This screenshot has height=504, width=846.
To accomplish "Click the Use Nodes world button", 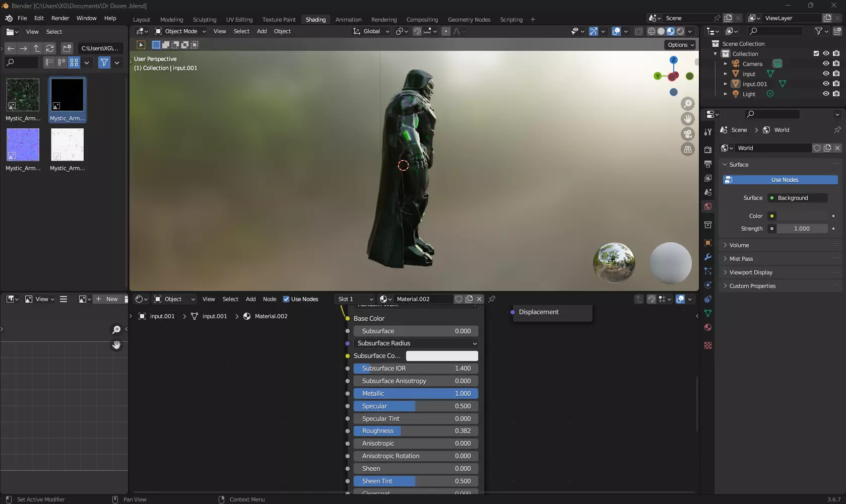I will (x=780, y=180).
